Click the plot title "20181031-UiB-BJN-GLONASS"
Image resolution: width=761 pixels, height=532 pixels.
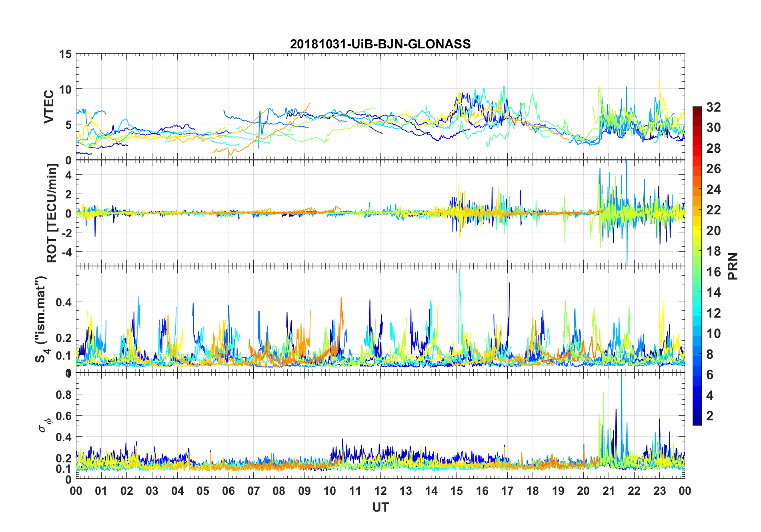[x=380, y=44]
